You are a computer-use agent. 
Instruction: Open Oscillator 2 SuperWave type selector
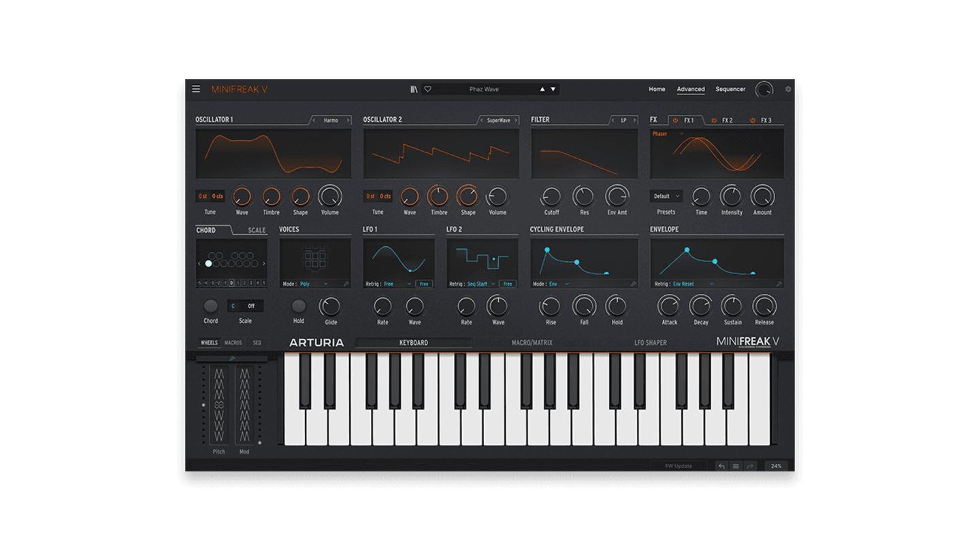(498, 120)
